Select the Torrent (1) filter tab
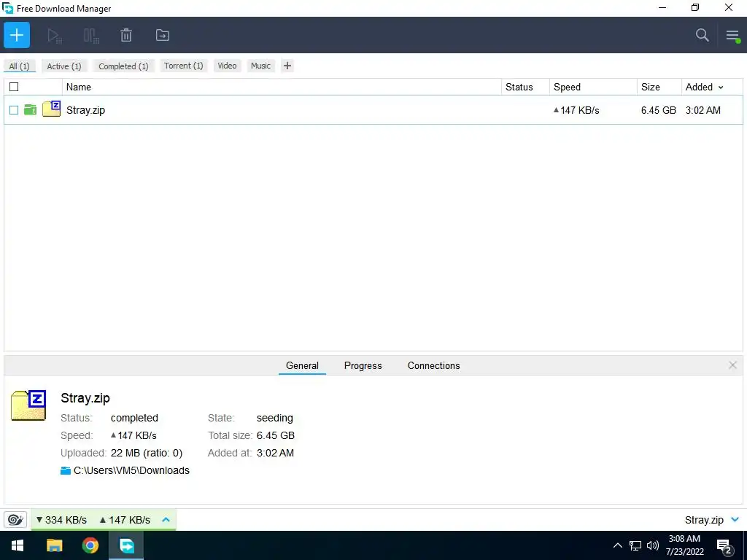This screenshot has height=560, width=747. point(183,66)
